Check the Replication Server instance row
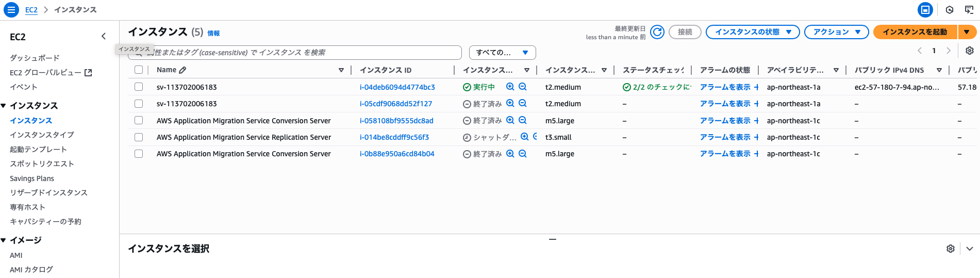This screenshot has height=278, width=980. tap(139, 137)
